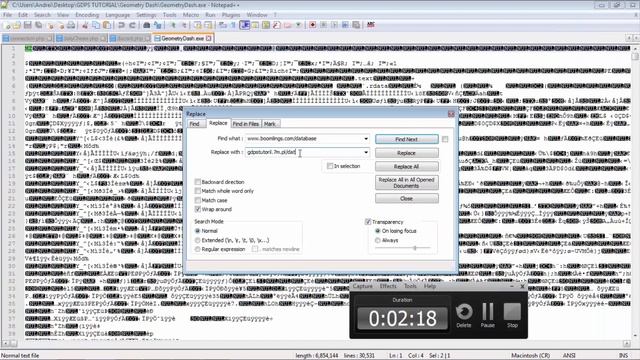
Task: Click the Undo toolbar icon
Action: click(121, 25)
